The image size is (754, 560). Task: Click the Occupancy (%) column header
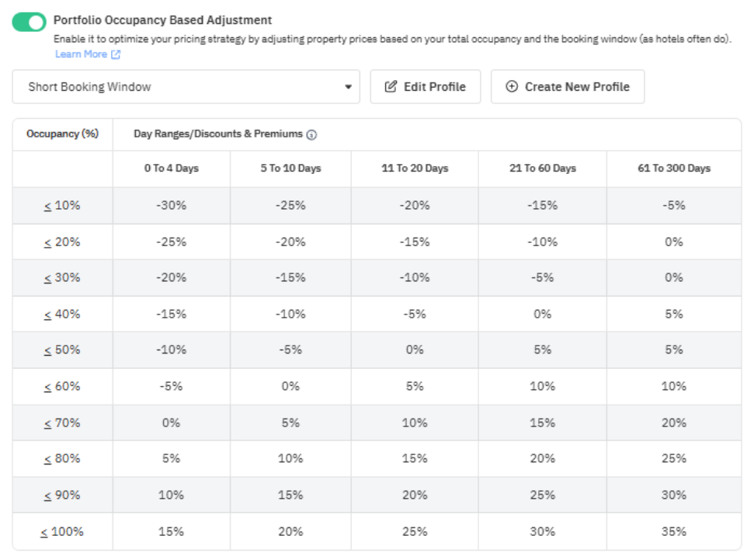point(62,134)
